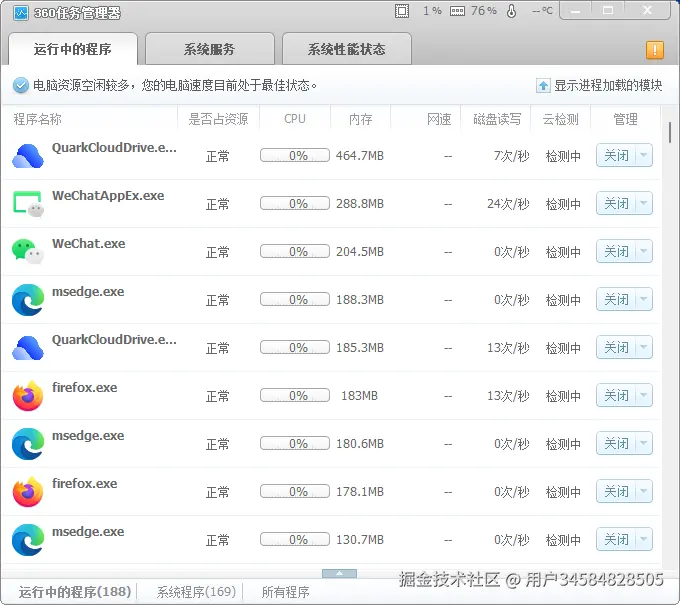
Task: Open the 运行中的程序 tab
Action: click(x=73, y=49)
